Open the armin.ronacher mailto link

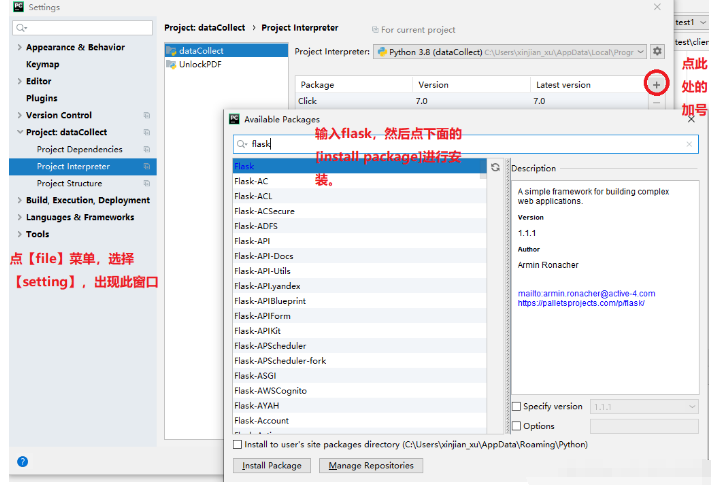click(586, 293)
